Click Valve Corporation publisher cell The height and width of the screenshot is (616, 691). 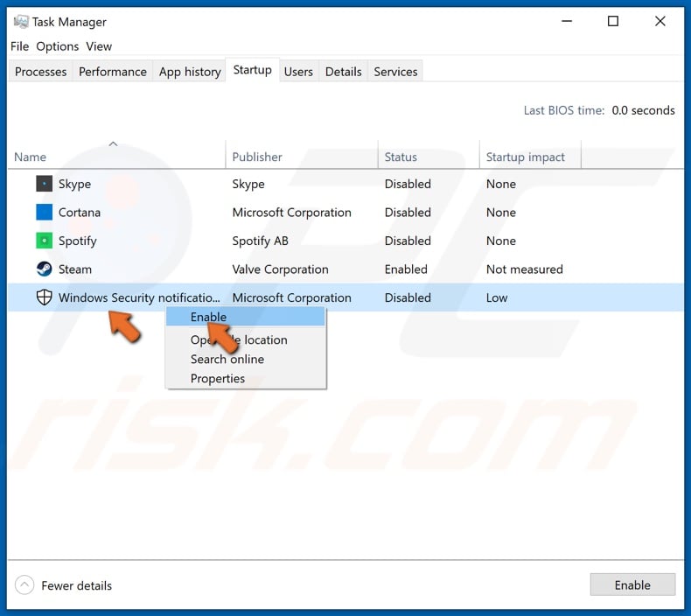pos(280,269)
